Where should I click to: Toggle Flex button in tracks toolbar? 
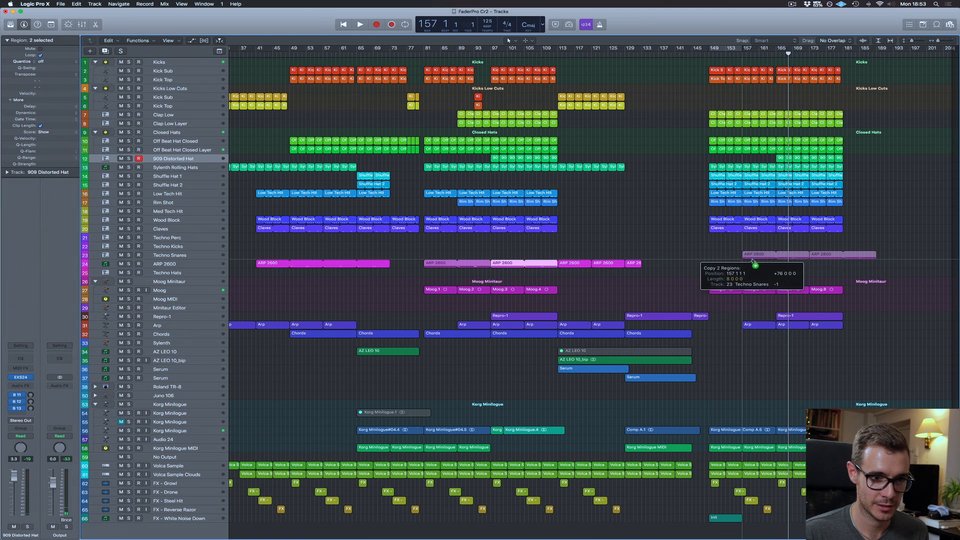pos(204,40)
